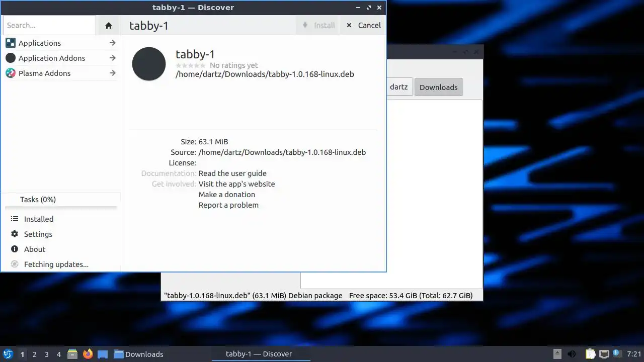The image size is (644, 362).
Task: Switch to virtual desktop 3
Action: point(46,354)
